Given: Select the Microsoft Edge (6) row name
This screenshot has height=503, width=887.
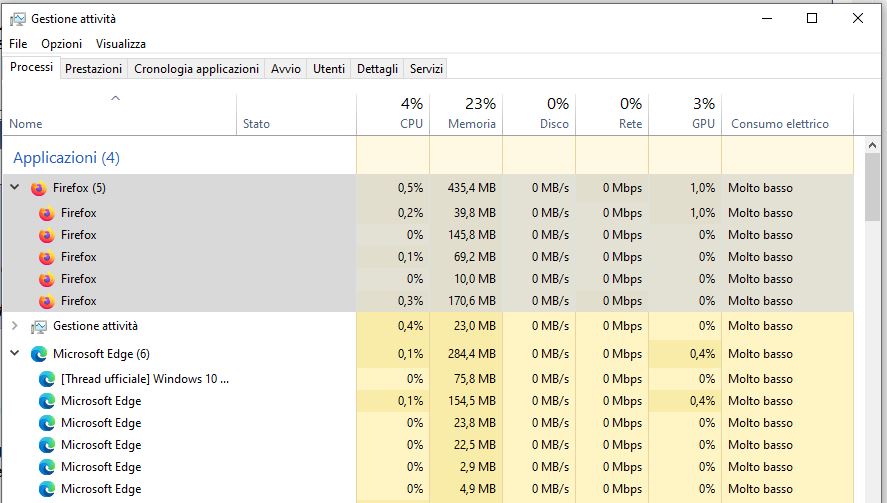Looking at the screenshot, I should (x=101, y=354).
